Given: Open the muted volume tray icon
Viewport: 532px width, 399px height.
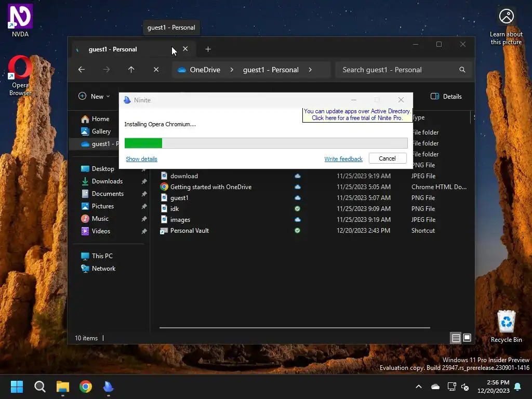Looking at the screenshot, I should click(x=465, y=387).
